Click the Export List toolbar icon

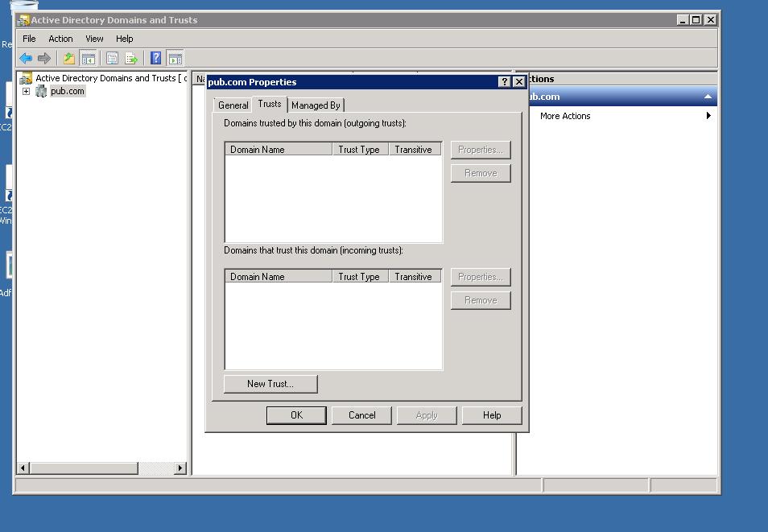pyautogui.click(x=130, y=58)
